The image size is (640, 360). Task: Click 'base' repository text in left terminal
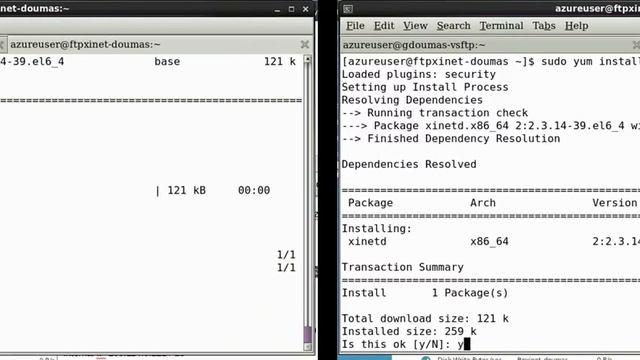[x=167, y=62]
